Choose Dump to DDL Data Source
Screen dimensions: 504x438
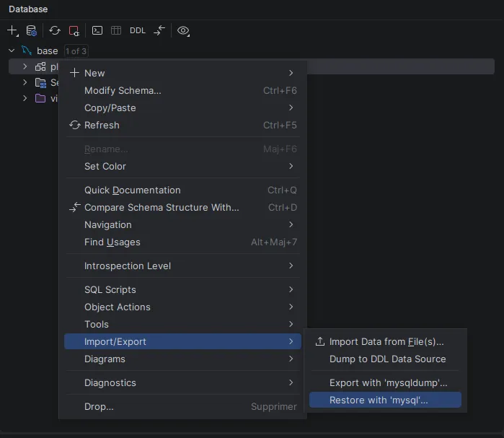click(x=385, y=359)
